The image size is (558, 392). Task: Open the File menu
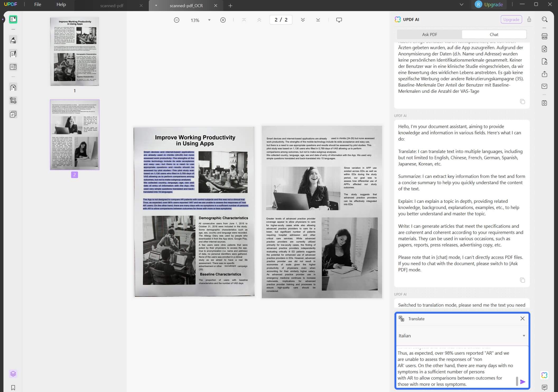(x=37, y=4)
